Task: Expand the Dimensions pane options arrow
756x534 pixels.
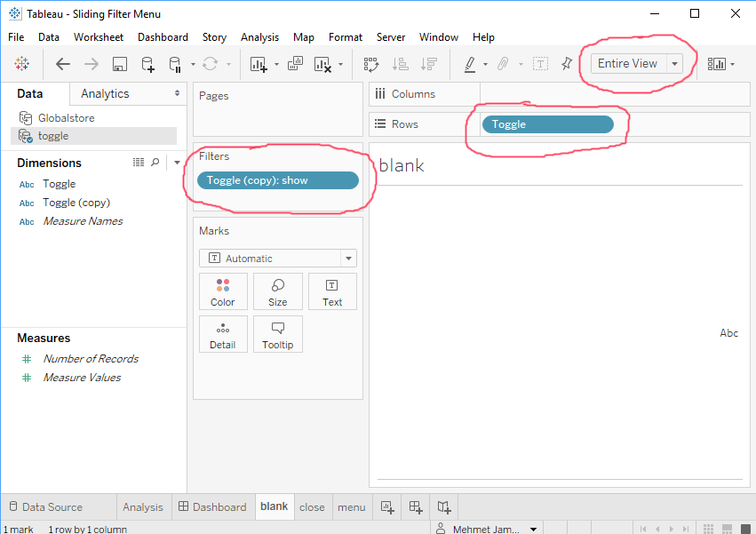Action: [x=176, y=162]
